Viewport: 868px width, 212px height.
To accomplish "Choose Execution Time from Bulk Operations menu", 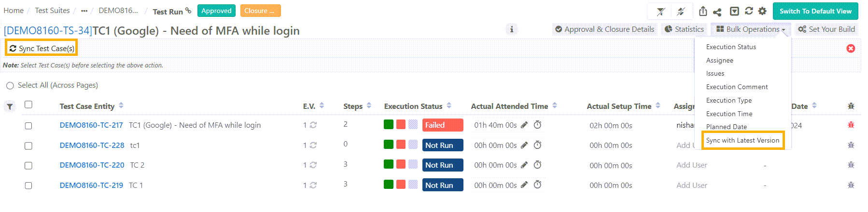I will tap(729, 114).
